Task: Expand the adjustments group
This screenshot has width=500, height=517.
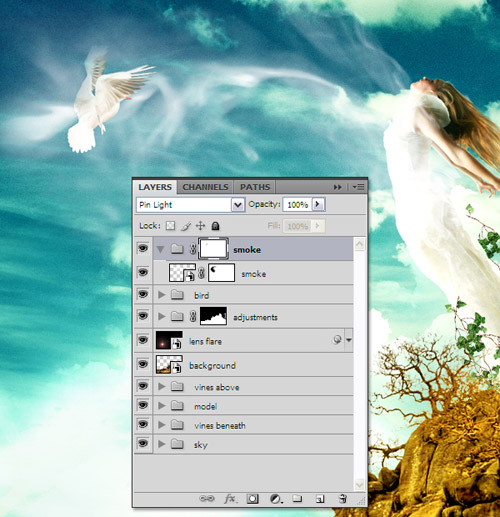Action: click(162, 316)
